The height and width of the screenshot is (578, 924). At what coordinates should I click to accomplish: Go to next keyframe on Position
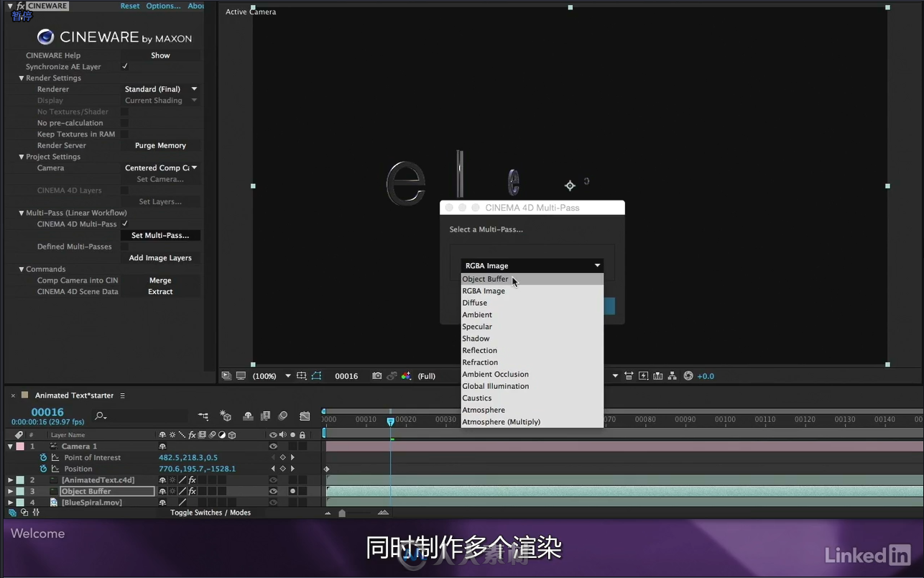(292, 469)
